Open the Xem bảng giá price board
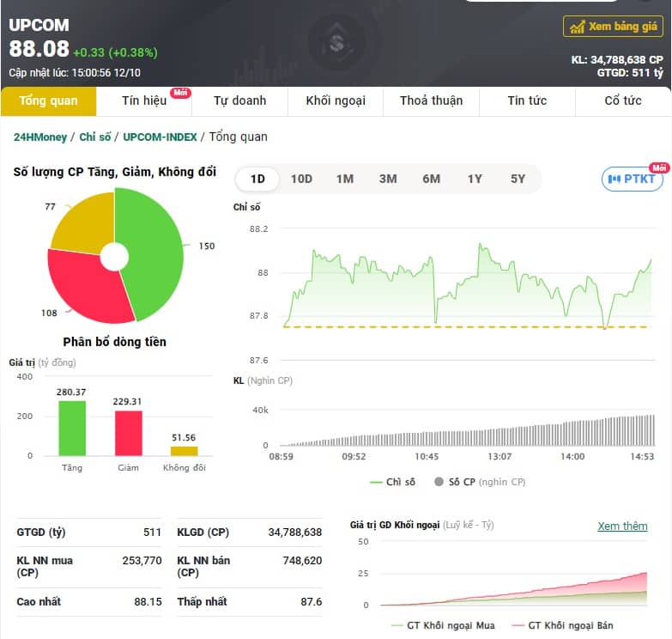 [613, 27]
